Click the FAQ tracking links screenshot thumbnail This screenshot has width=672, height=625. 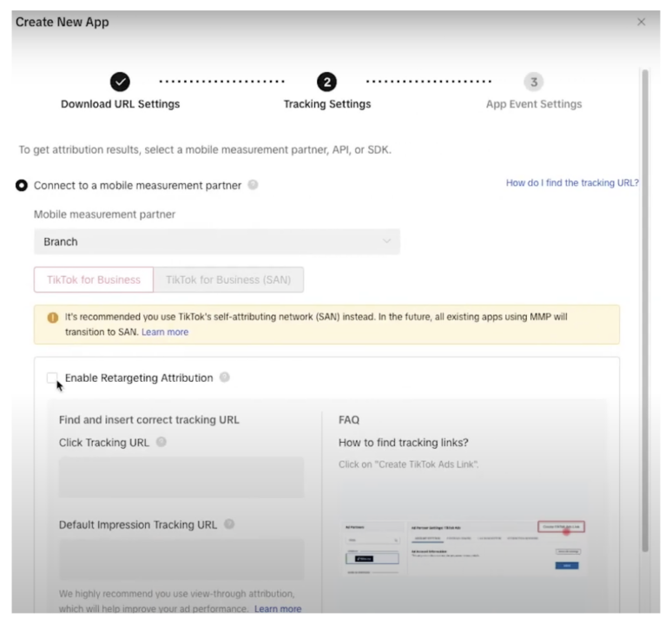[x=464, y=548]
